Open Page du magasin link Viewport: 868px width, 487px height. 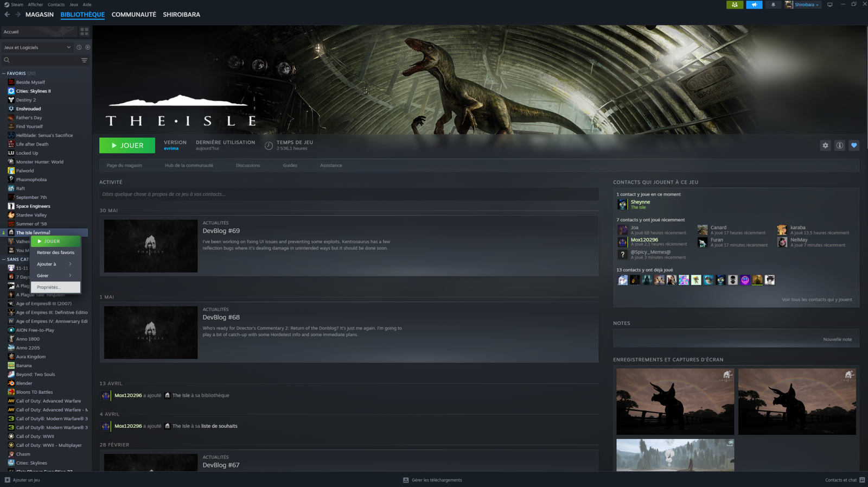(124, 165)
